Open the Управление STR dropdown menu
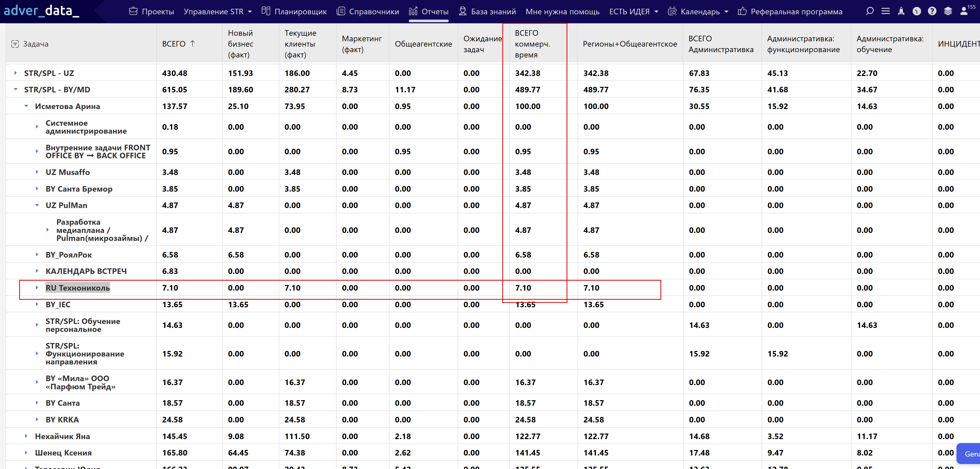 coord(218,12)
